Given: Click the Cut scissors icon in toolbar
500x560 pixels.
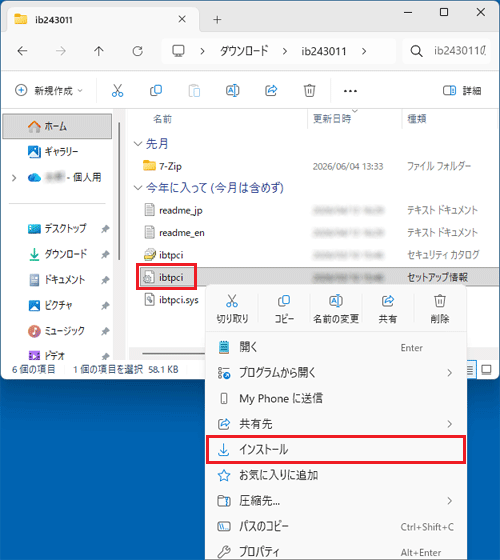Looking at the screenshot, I should tap(117, 91).
